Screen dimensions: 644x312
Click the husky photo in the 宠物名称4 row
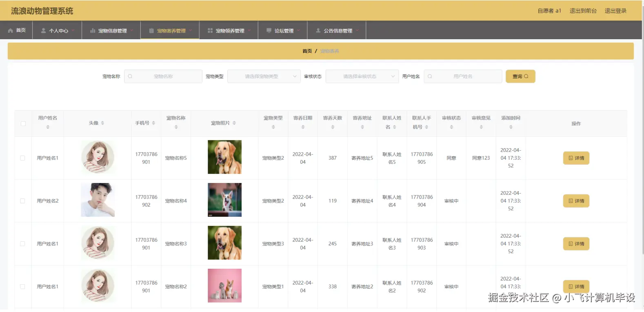[x=224, y=200]
